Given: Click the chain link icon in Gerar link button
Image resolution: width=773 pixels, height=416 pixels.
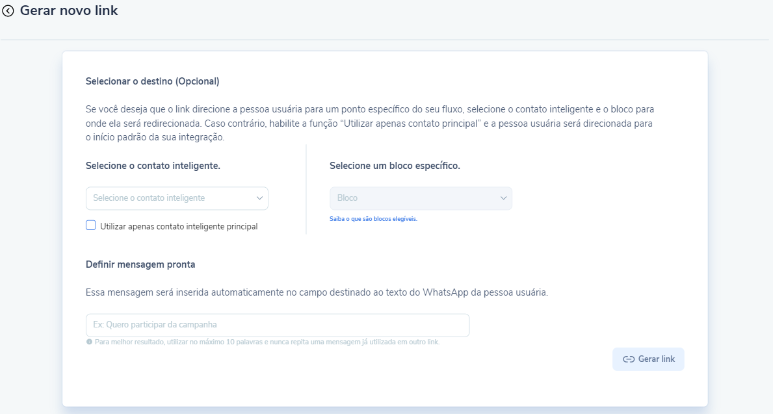Looking at the screenshot, I should coord(629,360).
